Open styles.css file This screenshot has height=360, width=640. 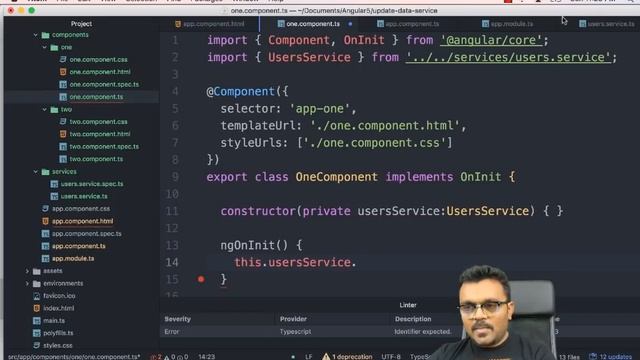point(58,345)
